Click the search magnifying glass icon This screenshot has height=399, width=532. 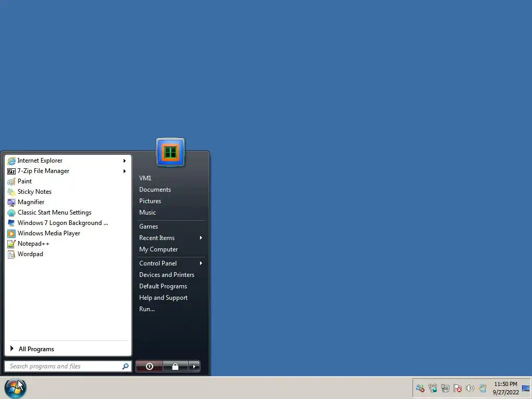pyautogui.click(x=125, y=366)
